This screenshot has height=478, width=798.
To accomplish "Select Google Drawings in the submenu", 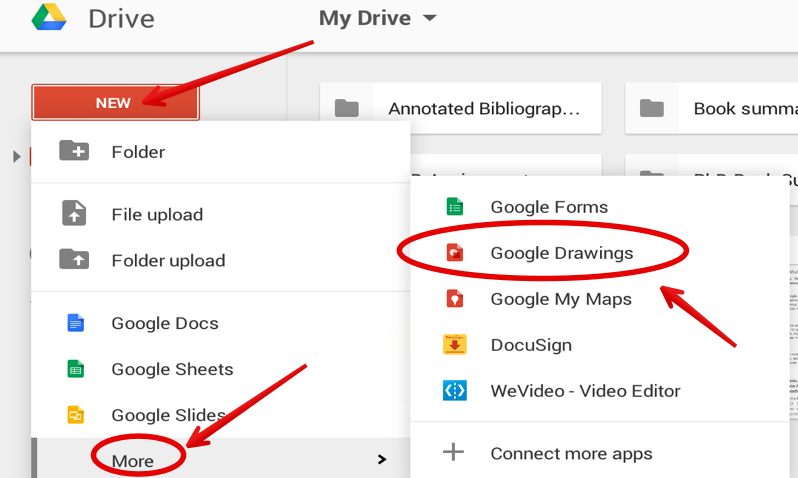I will point(600,253).
